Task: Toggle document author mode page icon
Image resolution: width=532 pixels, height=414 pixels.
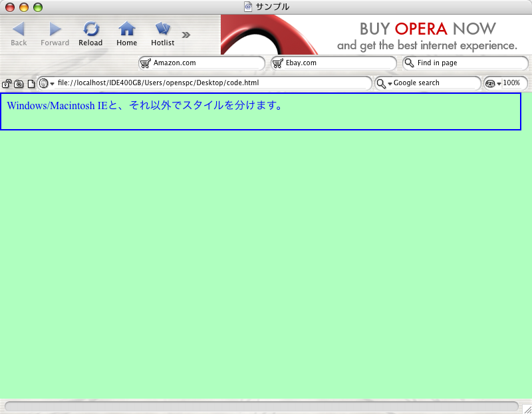Action: [31, 84]
